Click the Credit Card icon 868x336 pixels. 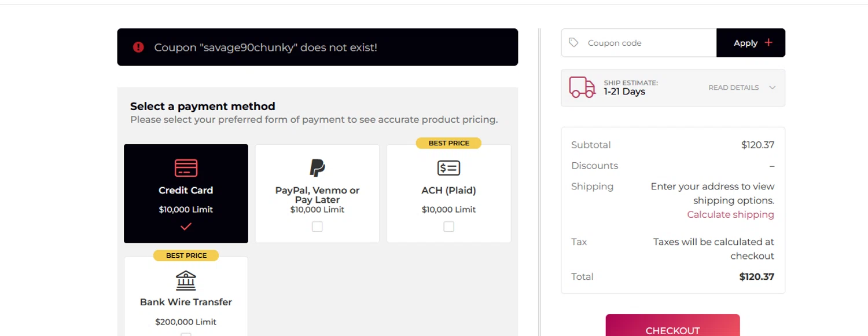tap(186, 168)
